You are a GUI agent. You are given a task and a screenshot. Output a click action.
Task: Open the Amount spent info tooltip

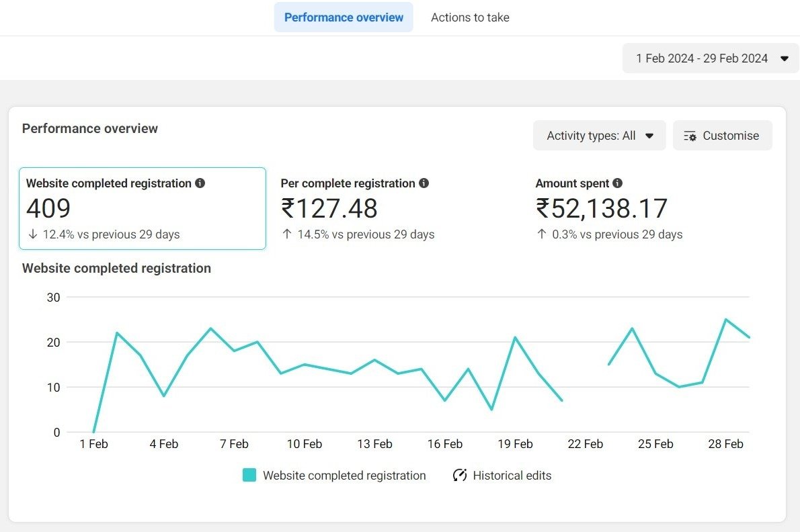click(x=617, y=183)
